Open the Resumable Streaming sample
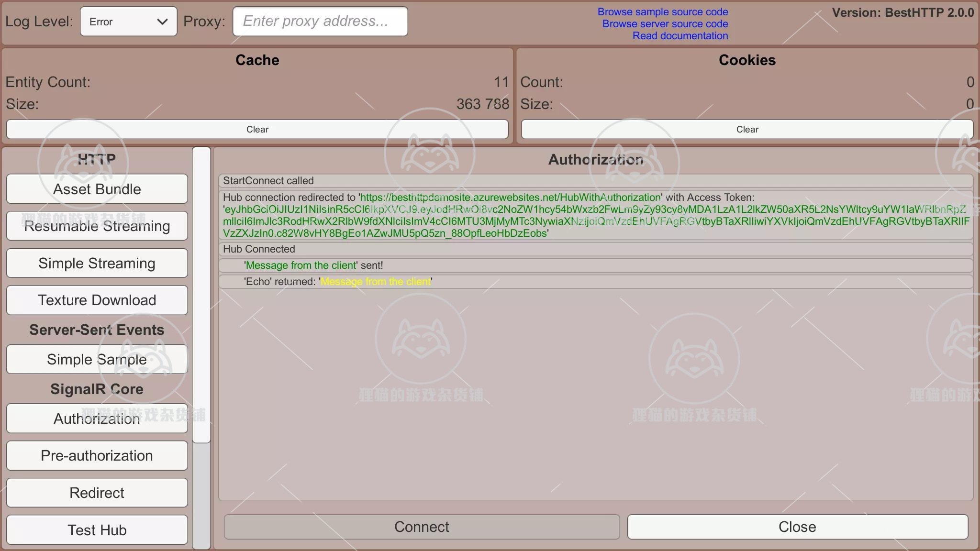980x551 pixels. [97, 226]
